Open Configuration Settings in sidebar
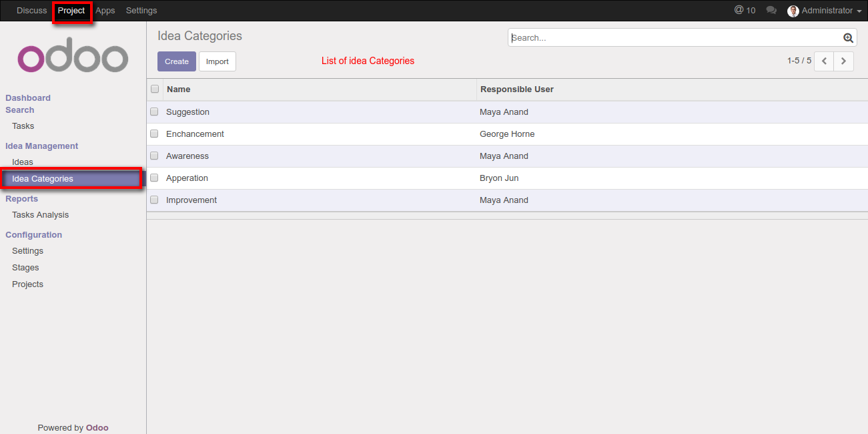 [x=28, y=251]
